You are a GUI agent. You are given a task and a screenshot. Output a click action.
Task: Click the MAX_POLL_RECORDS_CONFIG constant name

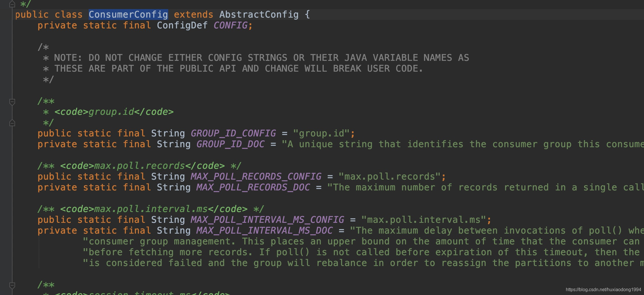coord(256,176)
